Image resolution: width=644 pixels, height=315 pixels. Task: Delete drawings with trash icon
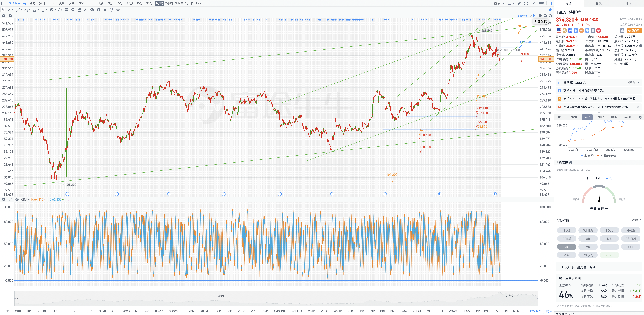(x=105, y=10)
